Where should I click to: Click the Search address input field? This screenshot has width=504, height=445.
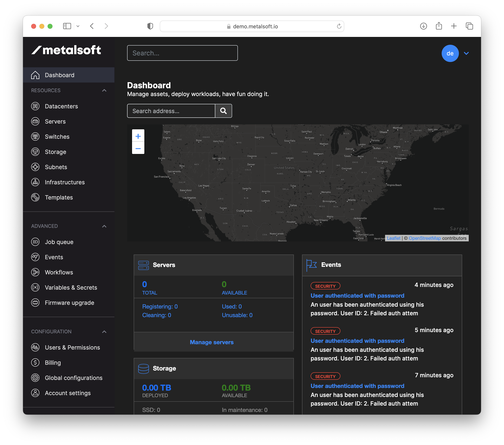[x=171, y=111]
